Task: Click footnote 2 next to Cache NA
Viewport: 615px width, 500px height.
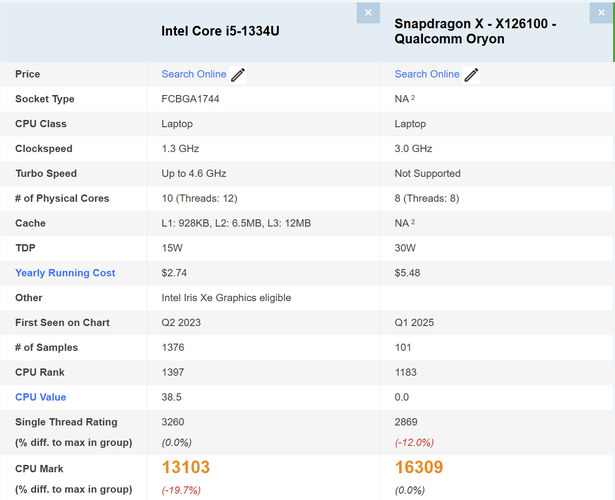Action: click(x=413, y=221)
